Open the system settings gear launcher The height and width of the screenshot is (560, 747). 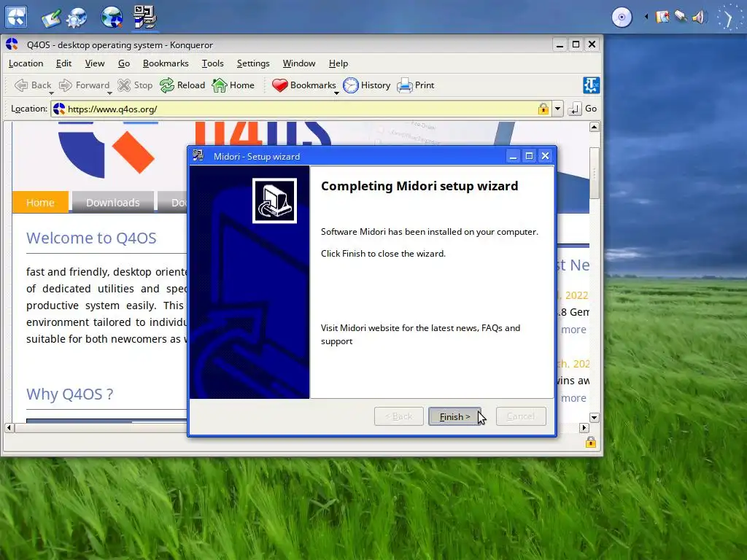coord(77,17)
